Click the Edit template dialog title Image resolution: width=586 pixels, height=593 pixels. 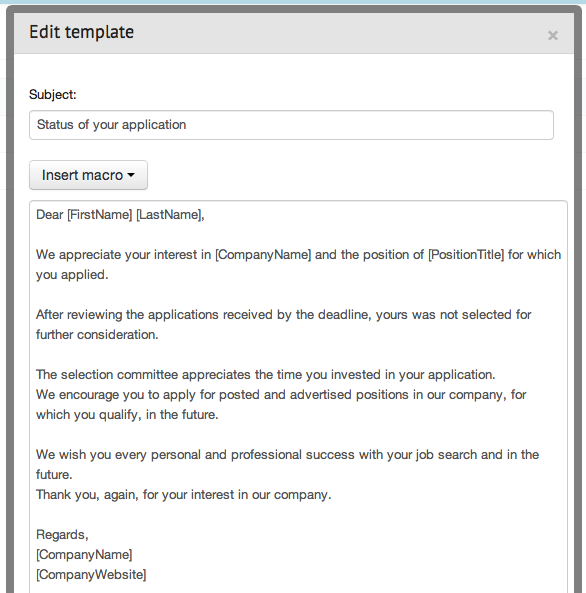coord(81,32)
